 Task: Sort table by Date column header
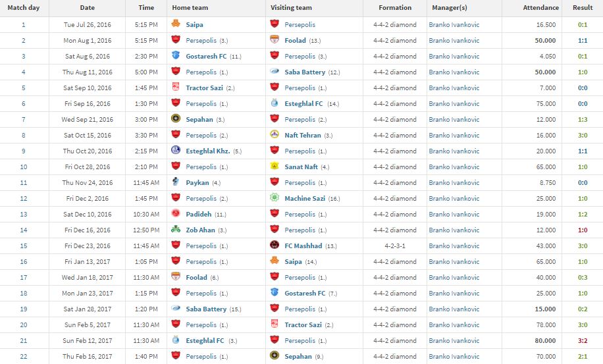(x=88, y=8)
